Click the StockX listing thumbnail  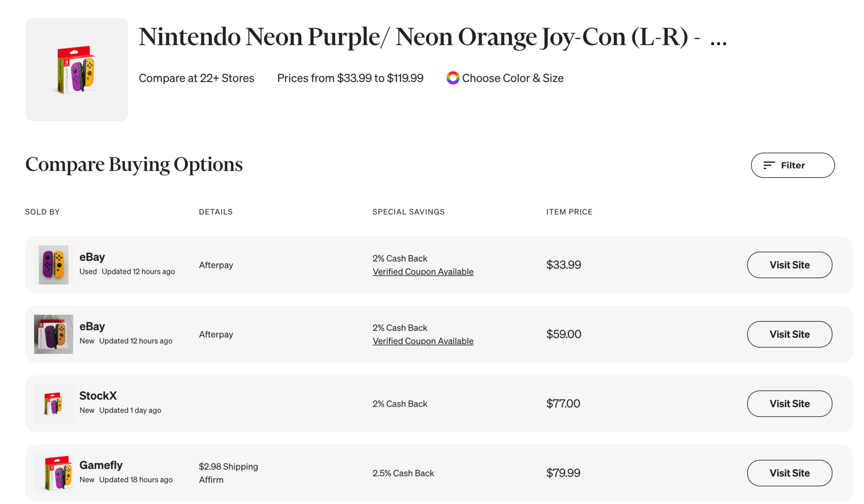click(x=54, y=403)
